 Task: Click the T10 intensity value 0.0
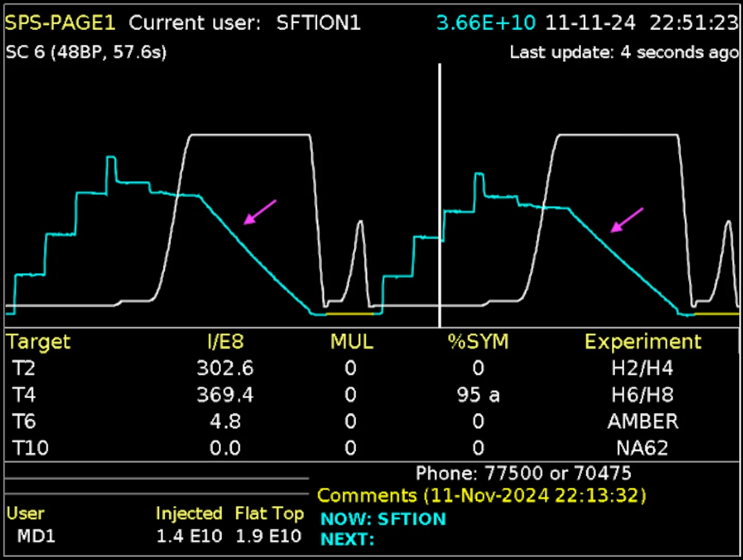click(225, 448)
